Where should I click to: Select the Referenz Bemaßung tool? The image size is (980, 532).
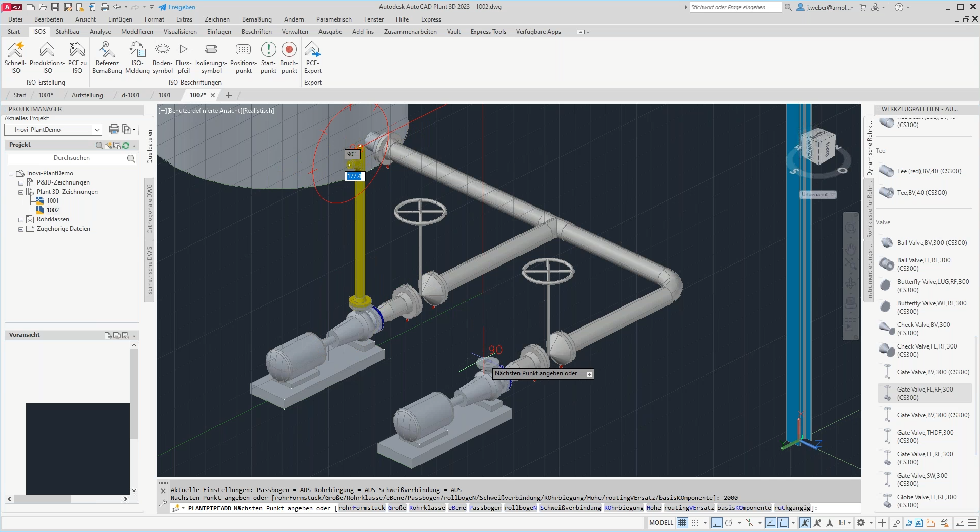[x=107, y=57]
